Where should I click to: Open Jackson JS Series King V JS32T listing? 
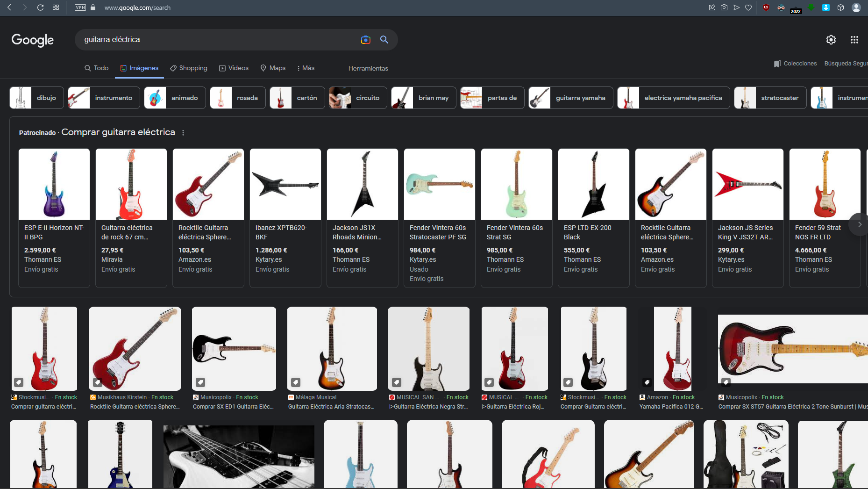pyautogui.click(x=748, y=218)
